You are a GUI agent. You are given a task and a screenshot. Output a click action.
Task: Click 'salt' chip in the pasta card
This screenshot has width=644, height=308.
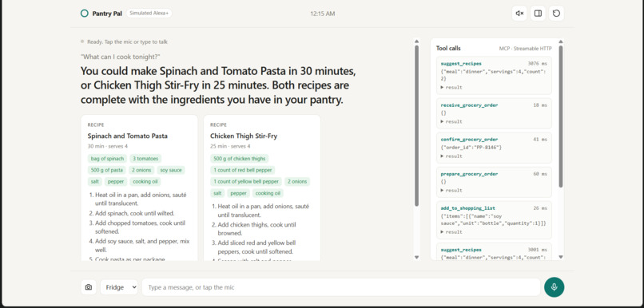pos(94,182)
